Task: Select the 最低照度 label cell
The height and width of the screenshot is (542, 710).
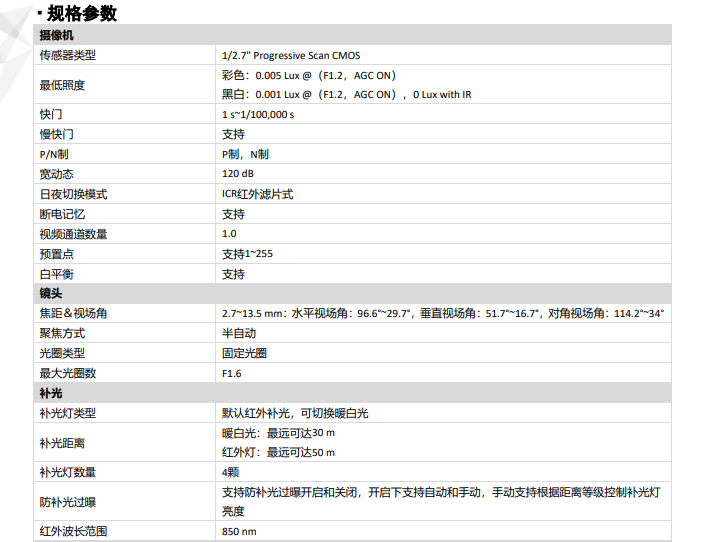Action: coord(62,85)
